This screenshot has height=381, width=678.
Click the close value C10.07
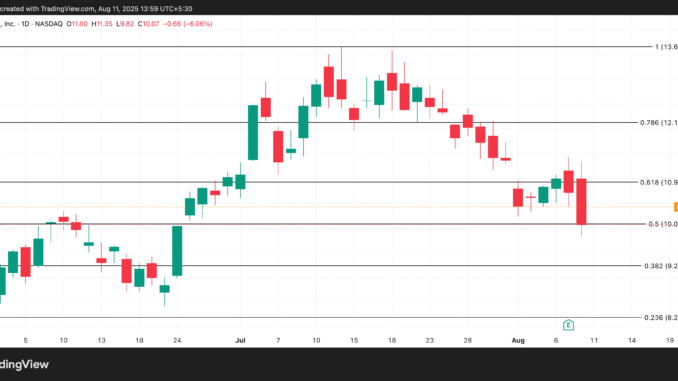pos(148,24)
